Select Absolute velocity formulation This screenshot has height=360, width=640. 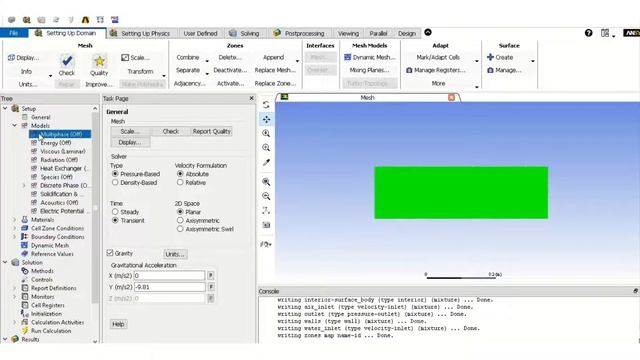pos(180,174)
